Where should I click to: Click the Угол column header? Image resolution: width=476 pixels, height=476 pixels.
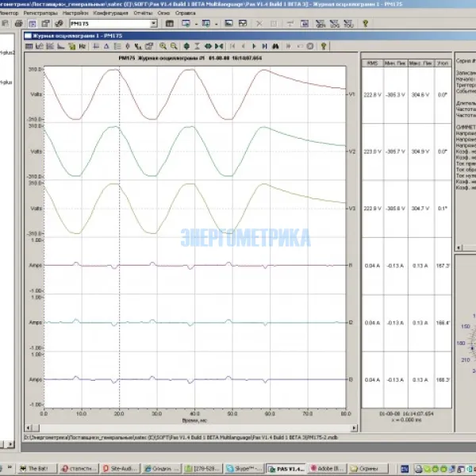[443, 61]
